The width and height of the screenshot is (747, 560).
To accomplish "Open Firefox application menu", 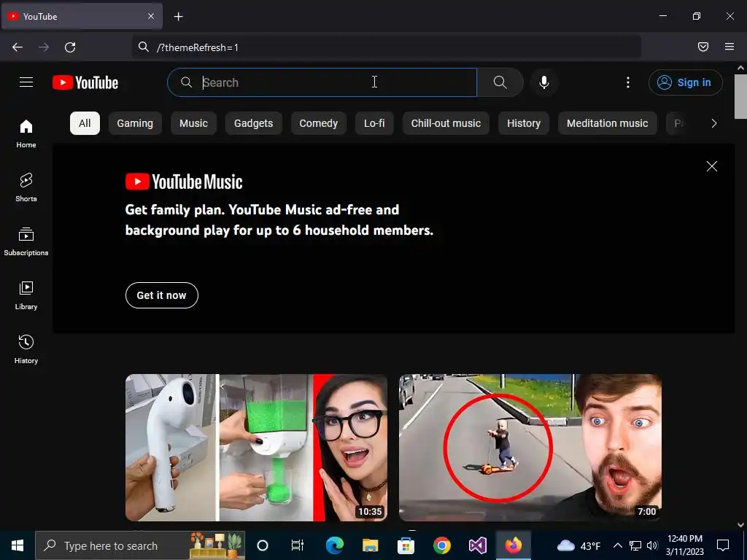I will (729, 47).
